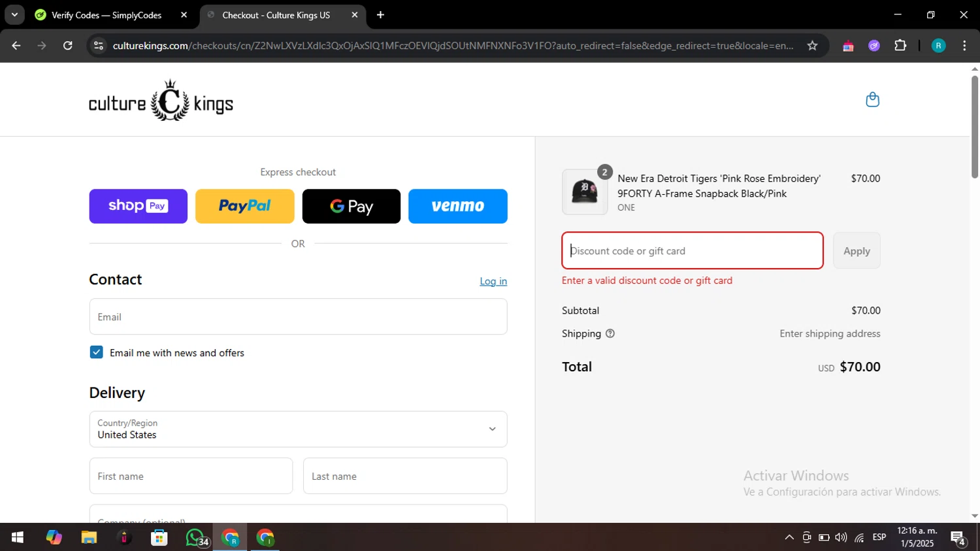980x551 pixels.
Task: Open the tab search dropdown arrow
Action: 14,15
